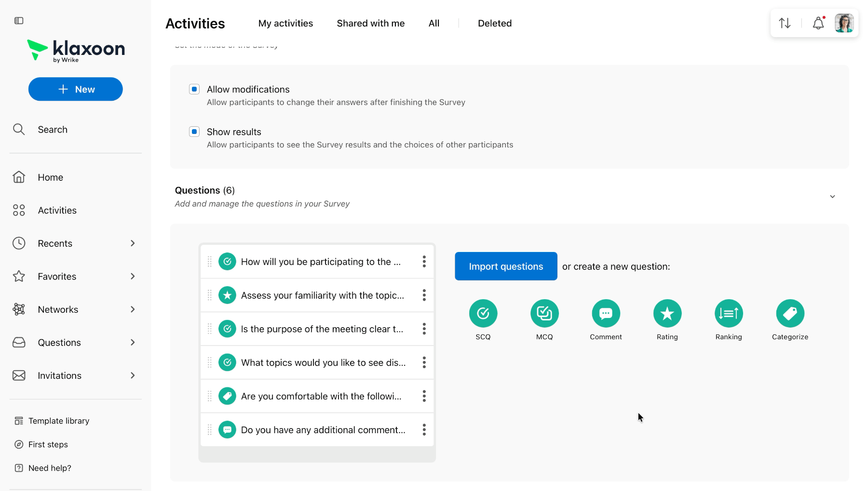Image resolution: width=868 pixels, height=491 pixels.
Task: Collapse the sidebar with the panel icon
Action: point(19,21)
